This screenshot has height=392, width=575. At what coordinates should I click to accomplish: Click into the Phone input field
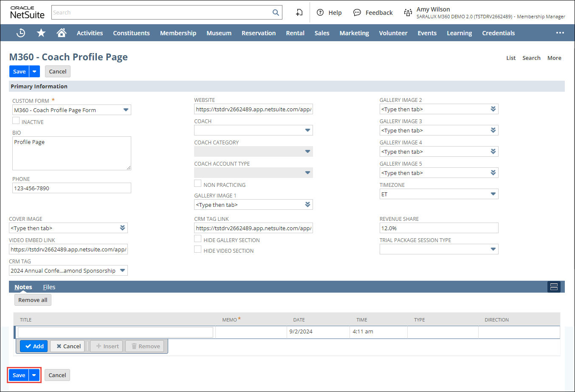71,188
